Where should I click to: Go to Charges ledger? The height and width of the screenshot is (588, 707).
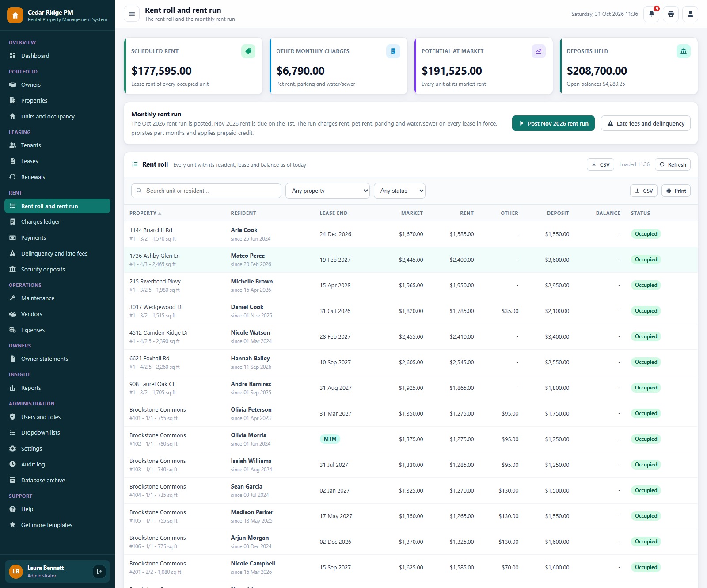point(57,221)
